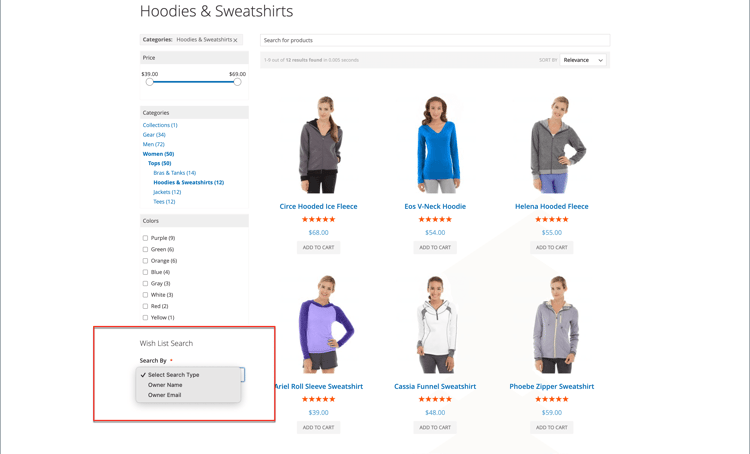This screenshot has width=750, height=454.
Task: Click the star rating under Circe Hooded Ice Fleece
Action: pyautogui.click(x=318, y=219)
